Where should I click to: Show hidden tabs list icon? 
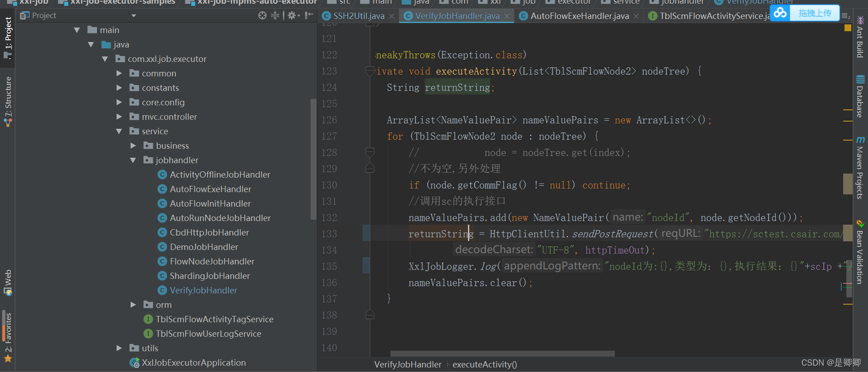click(x=845, y=16)
